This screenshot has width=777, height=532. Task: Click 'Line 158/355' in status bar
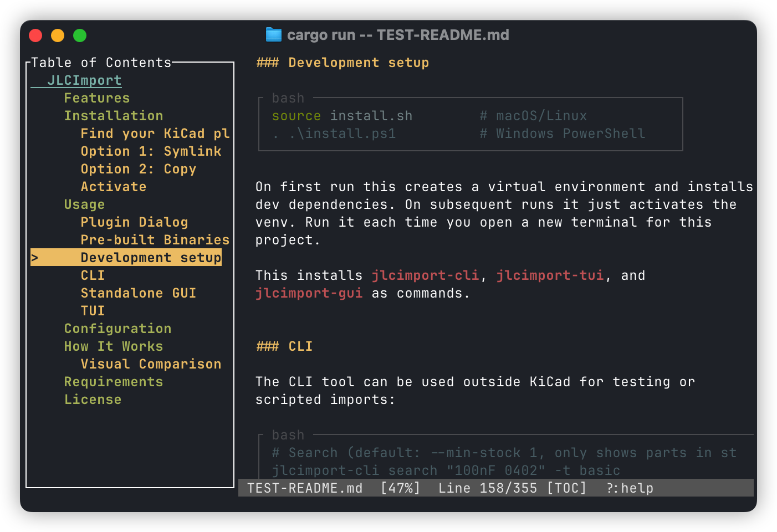point(488,488)
